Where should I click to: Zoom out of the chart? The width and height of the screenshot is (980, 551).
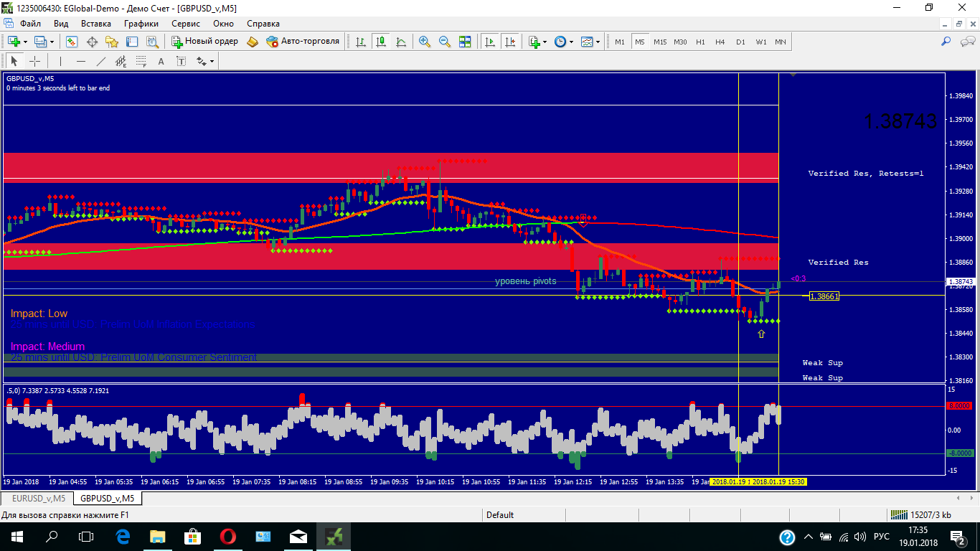tap(445, 42)
